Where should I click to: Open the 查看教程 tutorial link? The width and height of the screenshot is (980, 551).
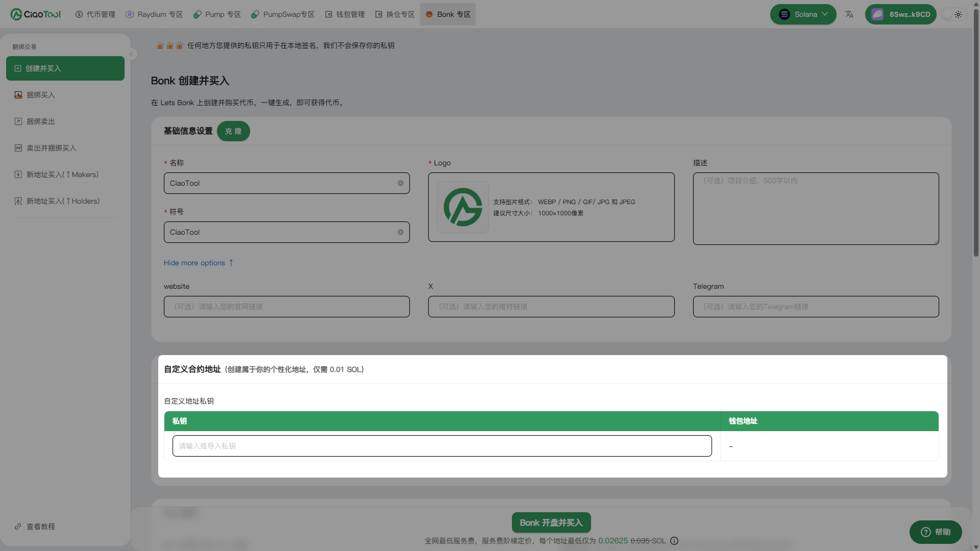[35, 527]
